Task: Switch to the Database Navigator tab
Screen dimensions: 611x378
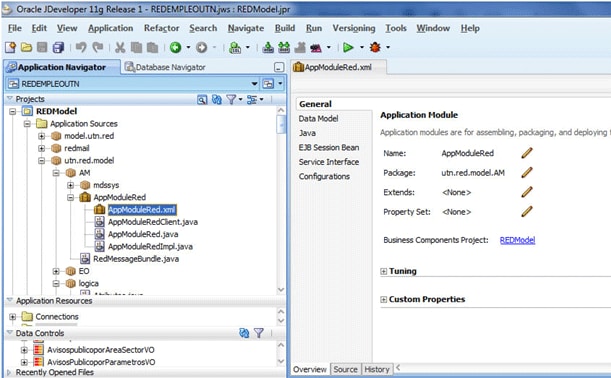Action: coord(165,67)
